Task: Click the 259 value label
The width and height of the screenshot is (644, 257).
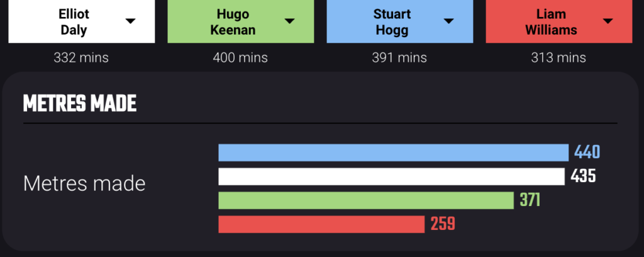Action: (443, 224)
